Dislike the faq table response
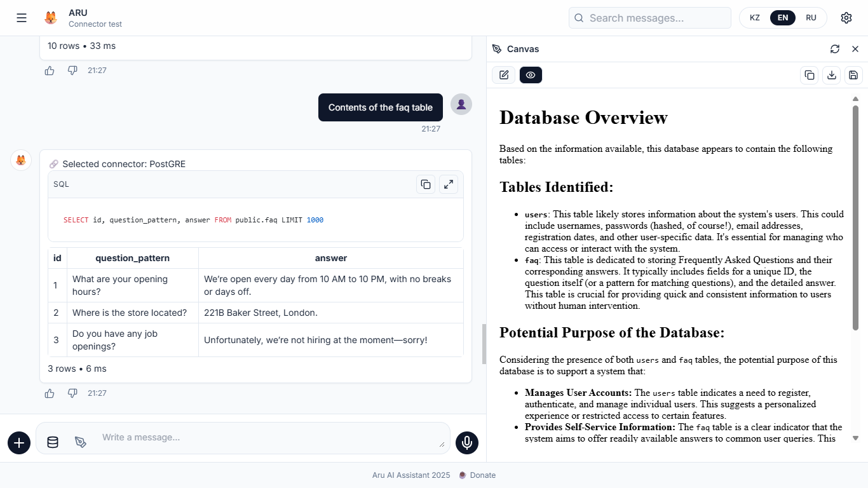 [x=72, y=393]
